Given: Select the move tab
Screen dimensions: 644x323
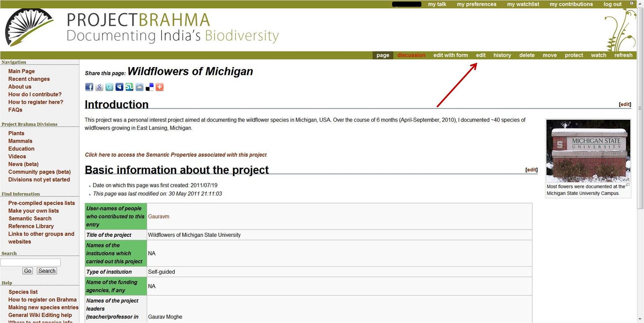Looking at the screenshot, I should point(550,55).
